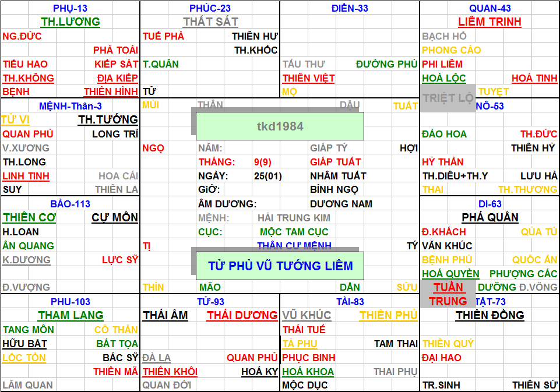Click the tkd1984 name box
The height and width of the screenshot is (392, 560).
[x=280, y=126]
